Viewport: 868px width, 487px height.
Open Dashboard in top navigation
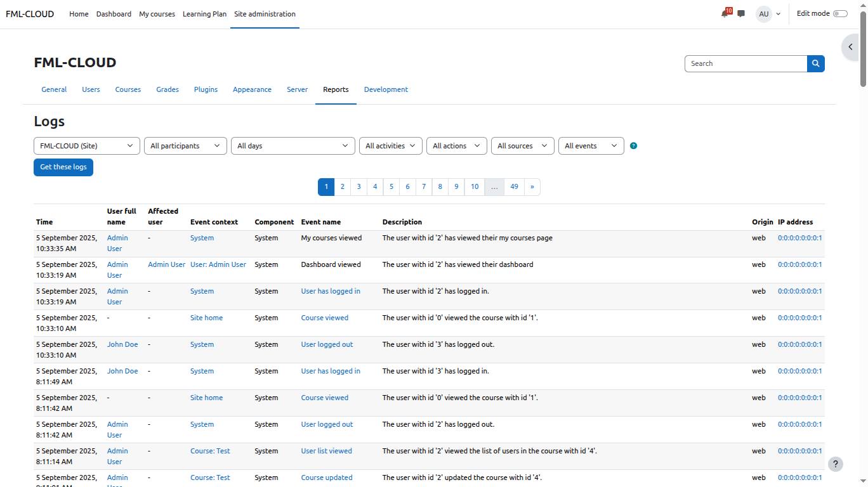[114, 14]
